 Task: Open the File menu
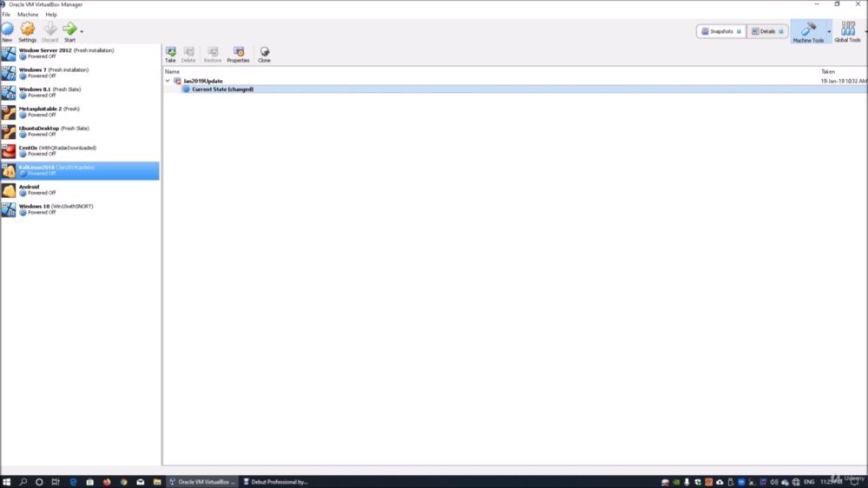click(x=6, y=15)
